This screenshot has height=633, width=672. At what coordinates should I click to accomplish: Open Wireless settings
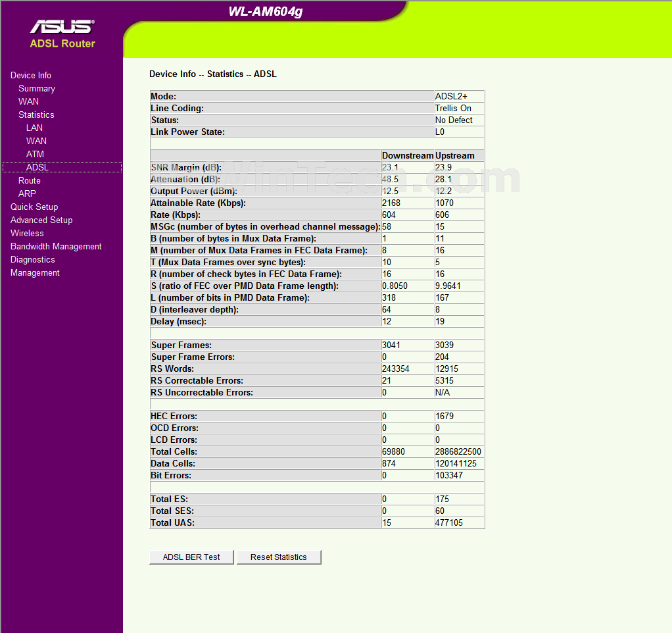click(27, 234)
